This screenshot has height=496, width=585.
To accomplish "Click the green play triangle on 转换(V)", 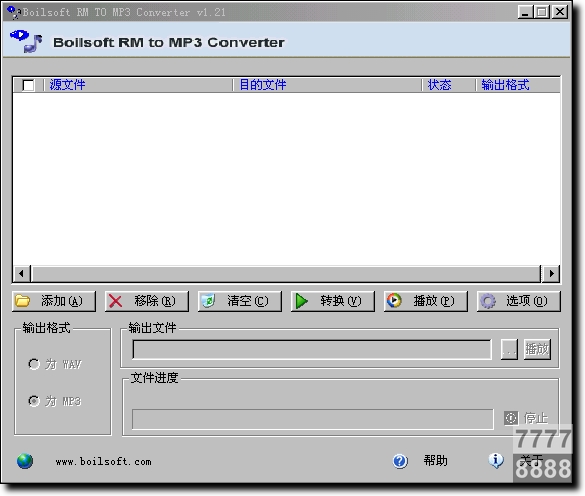I will pos(301,301).
